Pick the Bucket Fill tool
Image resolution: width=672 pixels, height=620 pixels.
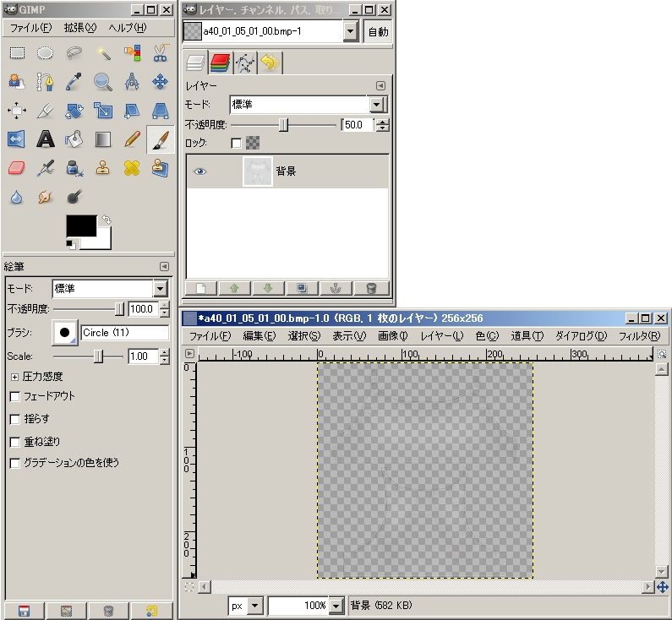click(74, 139)
